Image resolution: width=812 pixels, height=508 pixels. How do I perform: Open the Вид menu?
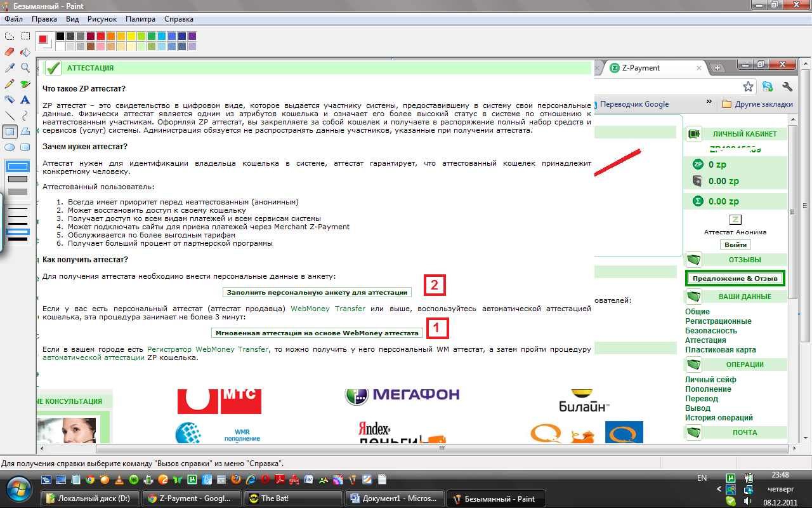point(72,19)
